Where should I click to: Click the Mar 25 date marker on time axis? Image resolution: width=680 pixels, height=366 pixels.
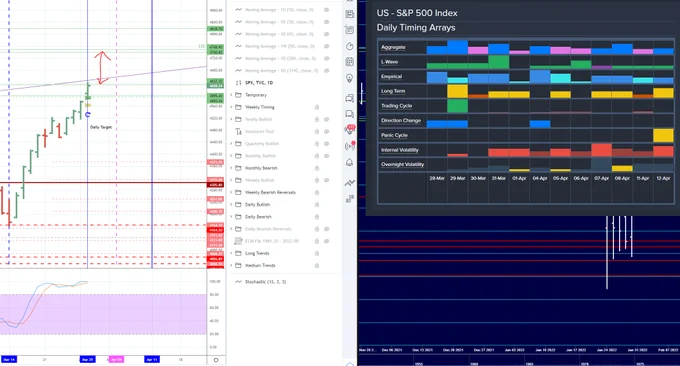click(87, 359)
